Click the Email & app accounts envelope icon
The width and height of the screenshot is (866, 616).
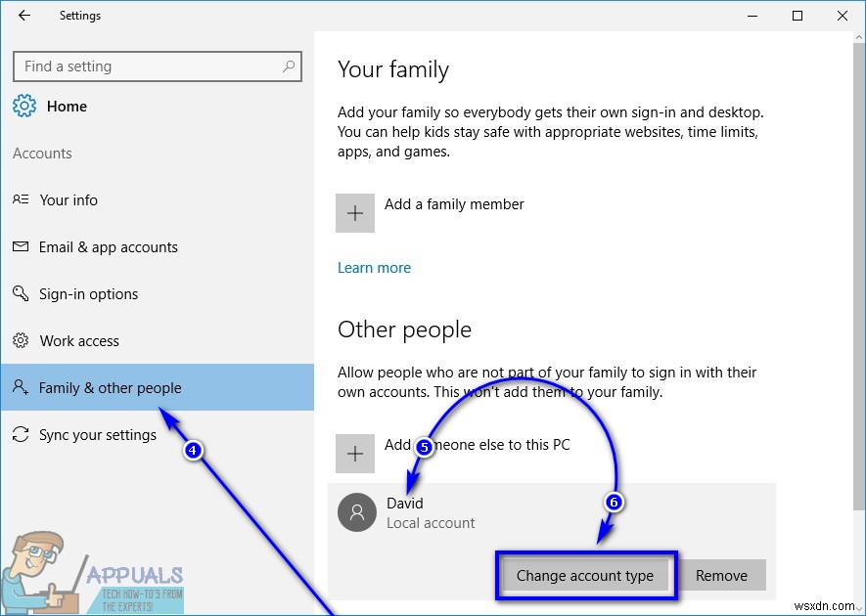click(x=22, y=246)
